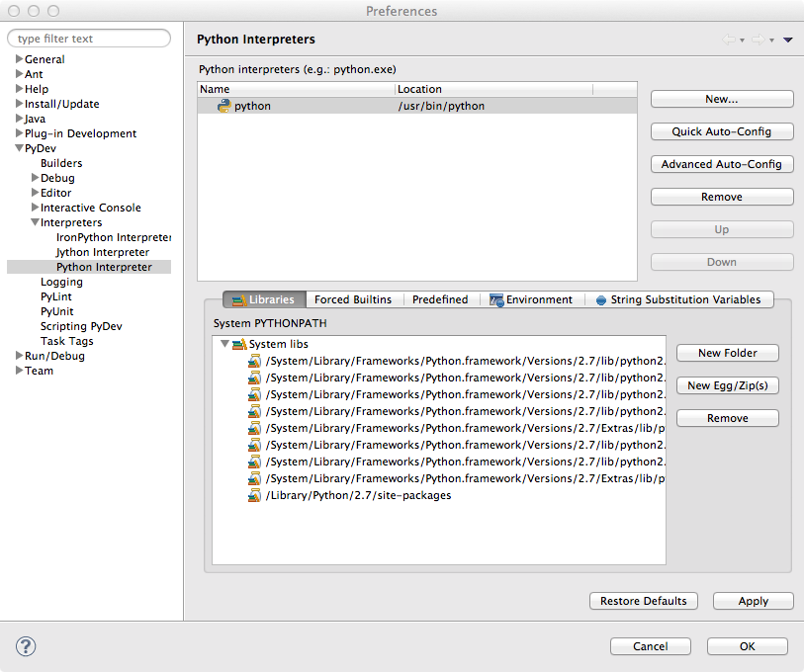The width and height of the screenshot is (804, 672).
Task: Click the Location column header
Action: [493, 89]
